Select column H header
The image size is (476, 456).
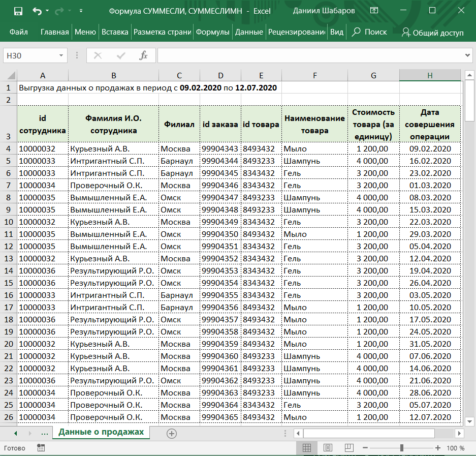[x=430, y=75]
